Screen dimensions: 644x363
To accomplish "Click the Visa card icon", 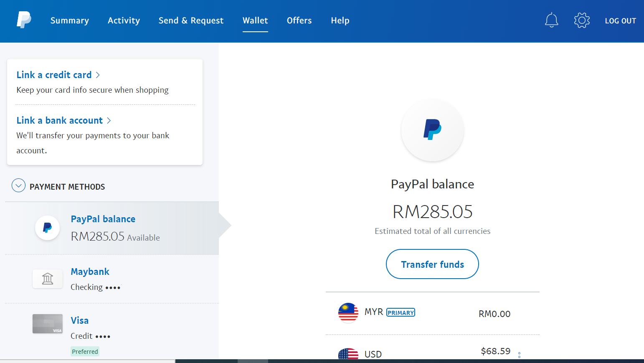I will click(x=47, y=324).
